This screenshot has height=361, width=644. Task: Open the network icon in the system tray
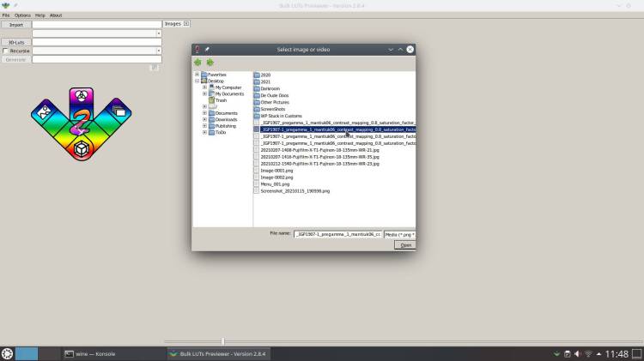pos(588,354)
